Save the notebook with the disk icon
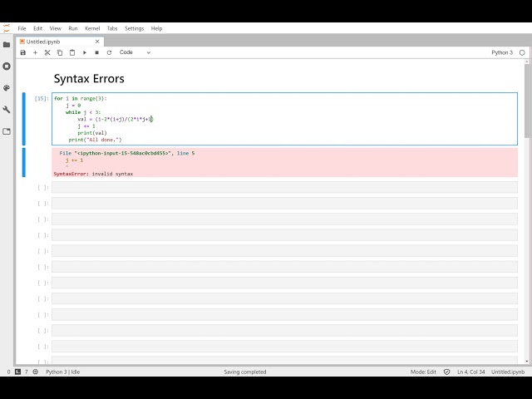532x399 pixels. (x=23, y=52)
